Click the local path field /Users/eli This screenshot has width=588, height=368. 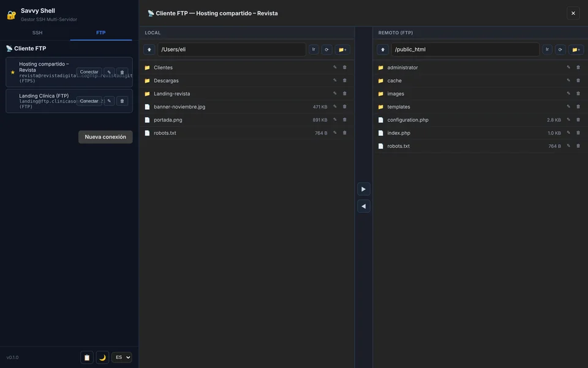(x=232, y=50)
